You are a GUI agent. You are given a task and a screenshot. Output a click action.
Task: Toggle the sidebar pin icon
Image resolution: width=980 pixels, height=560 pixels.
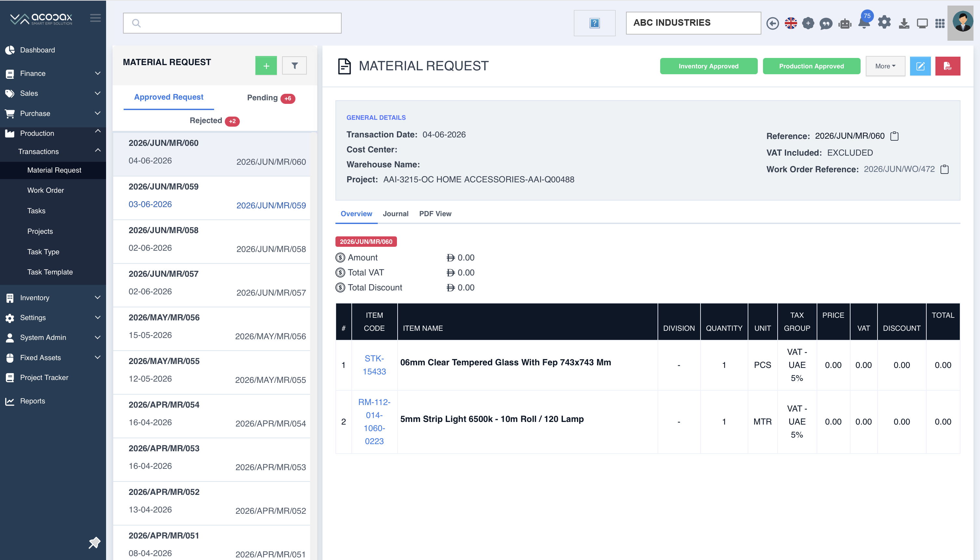[x=94, y=543]
